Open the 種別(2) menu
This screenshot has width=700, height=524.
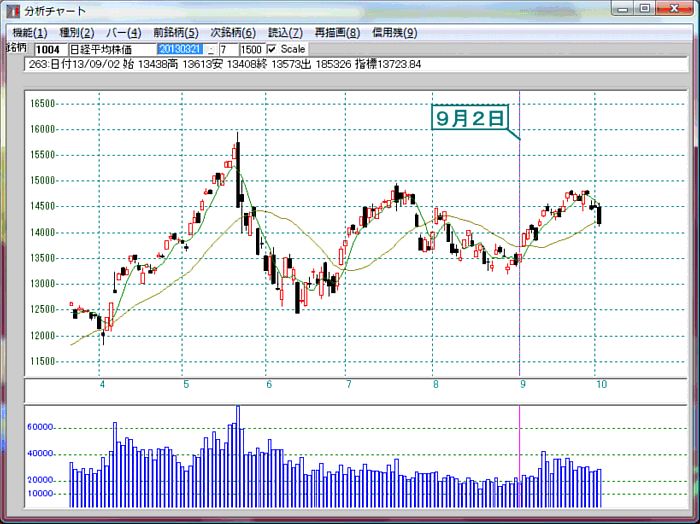[77, 33]
